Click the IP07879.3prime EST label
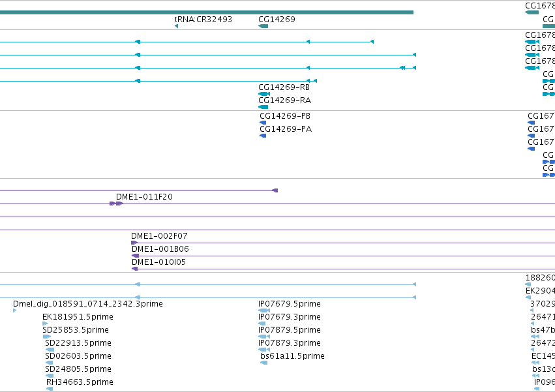 coord(290,343)
